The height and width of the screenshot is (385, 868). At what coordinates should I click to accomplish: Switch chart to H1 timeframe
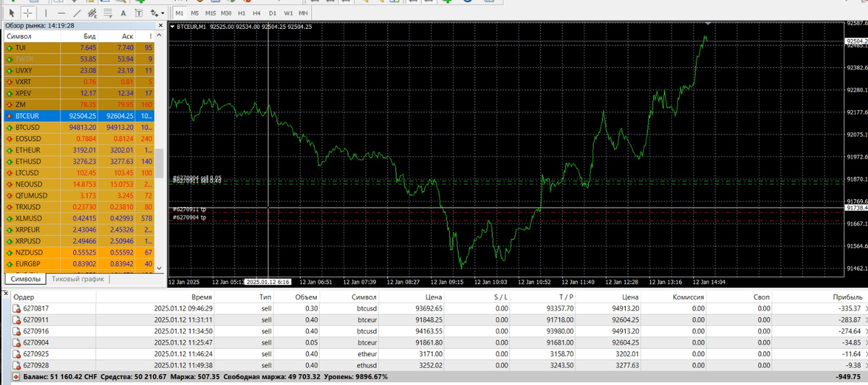pos(242,13)
